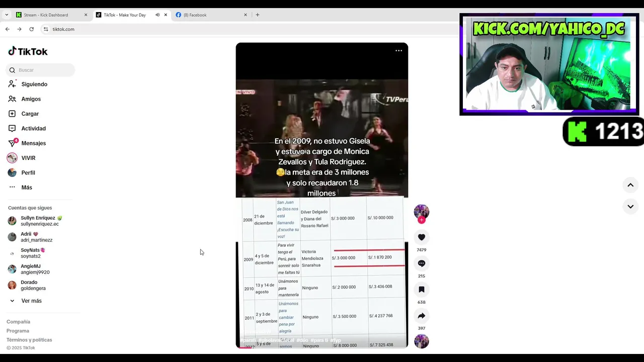This screenshot has height=362, width=644.
Task: Close the TikTok tab
Action: tap(166, 15)
